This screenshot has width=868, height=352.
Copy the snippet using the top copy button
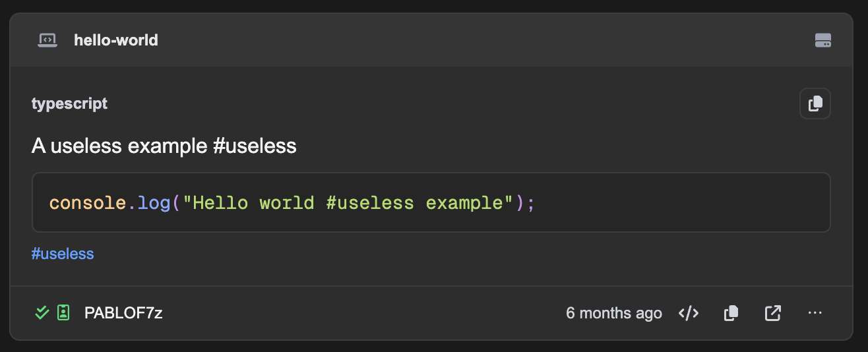815,103
